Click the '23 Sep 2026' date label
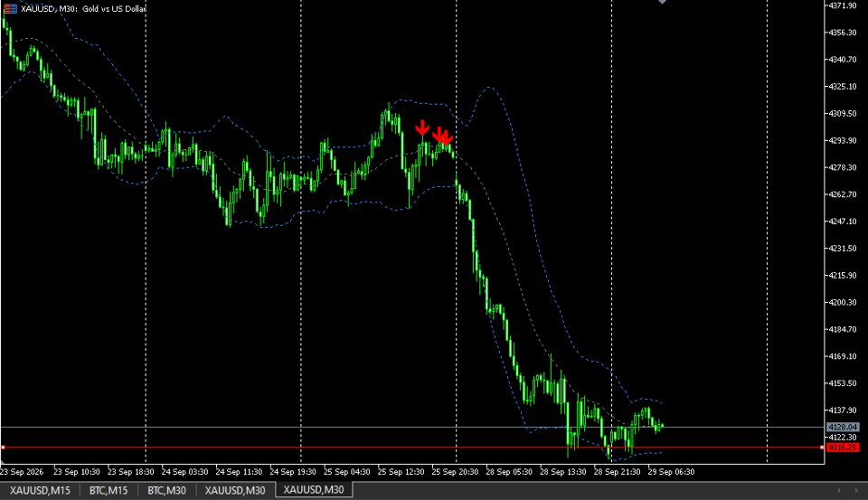The height and width of the screenshot is (500, 868). tap(22, 472)
